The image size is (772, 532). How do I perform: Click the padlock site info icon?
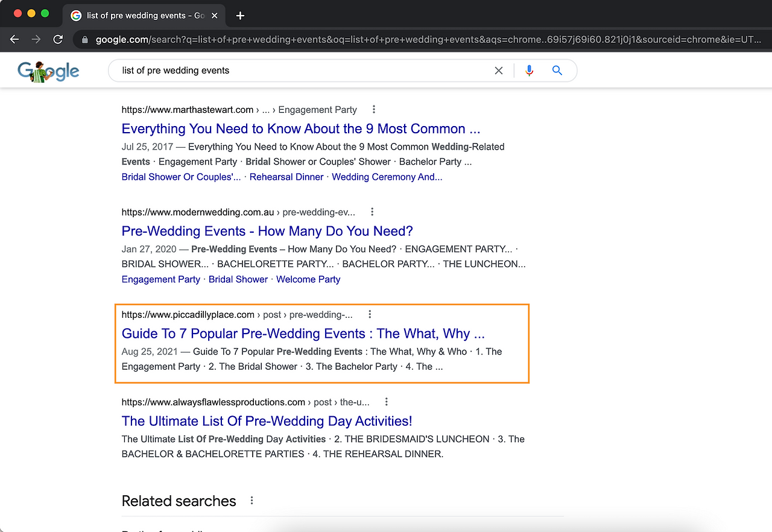click(x=84, y=40)
